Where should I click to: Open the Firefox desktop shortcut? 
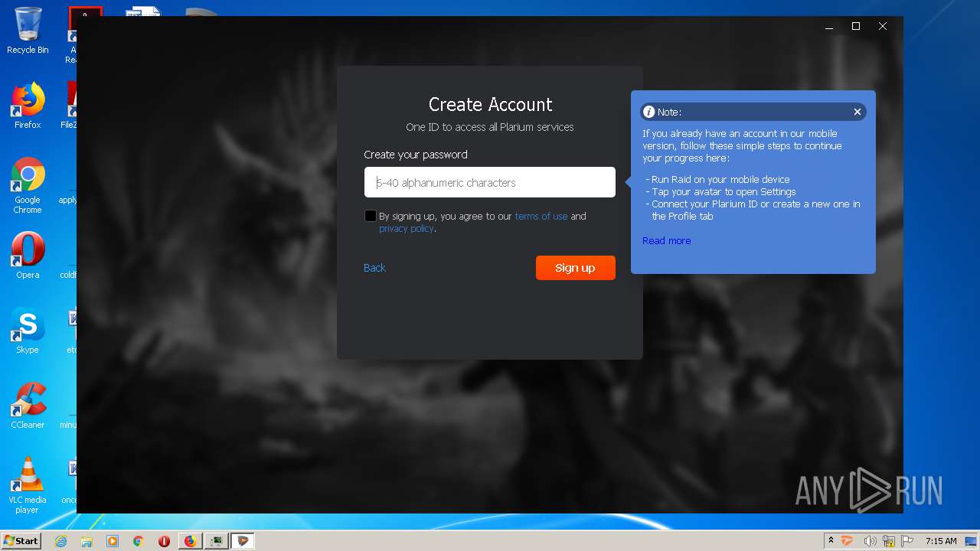[28, 106]
